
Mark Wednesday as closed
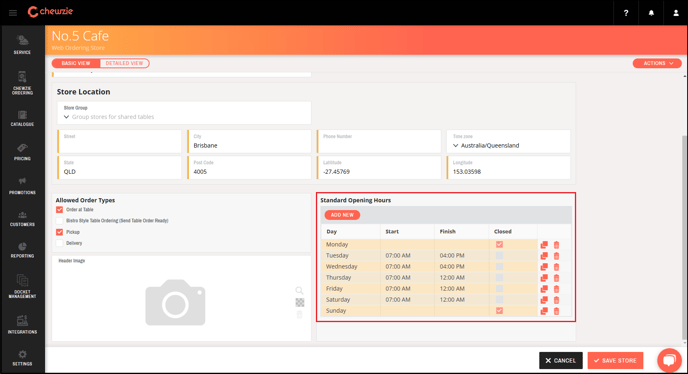click(x=499, y=266)
